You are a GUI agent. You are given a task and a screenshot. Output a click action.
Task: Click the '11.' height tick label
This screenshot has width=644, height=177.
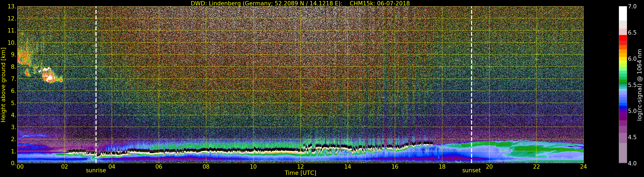(x=12, y=31)
